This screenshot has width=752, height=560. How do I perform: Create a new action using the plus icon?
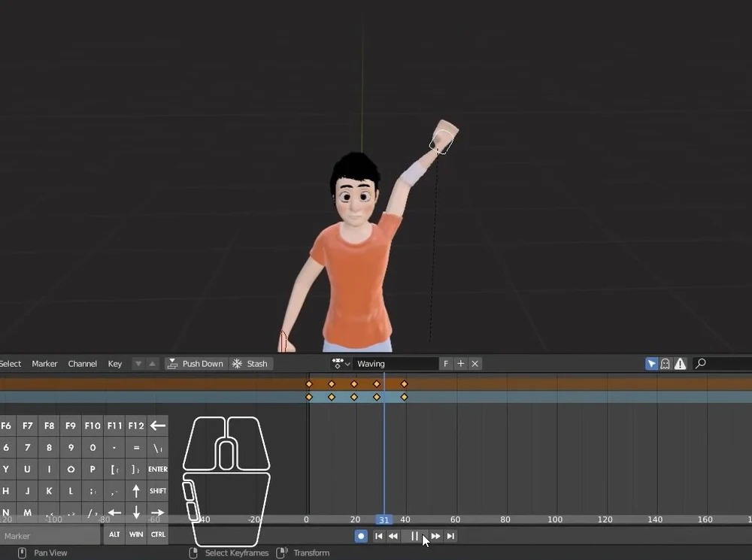coord(461,364)
